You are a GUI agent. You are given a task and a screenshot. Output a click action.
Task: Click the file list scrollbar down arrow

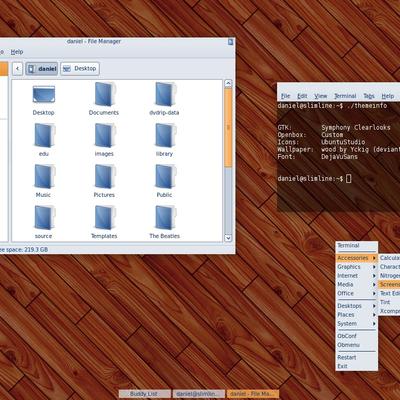click(x=228, y=238)
